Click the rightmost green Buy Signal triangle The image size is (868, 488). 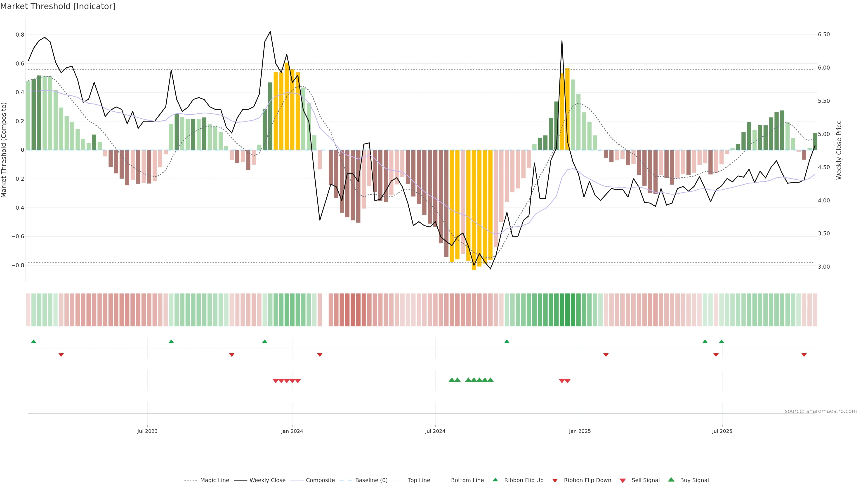(x=491, y=380)
